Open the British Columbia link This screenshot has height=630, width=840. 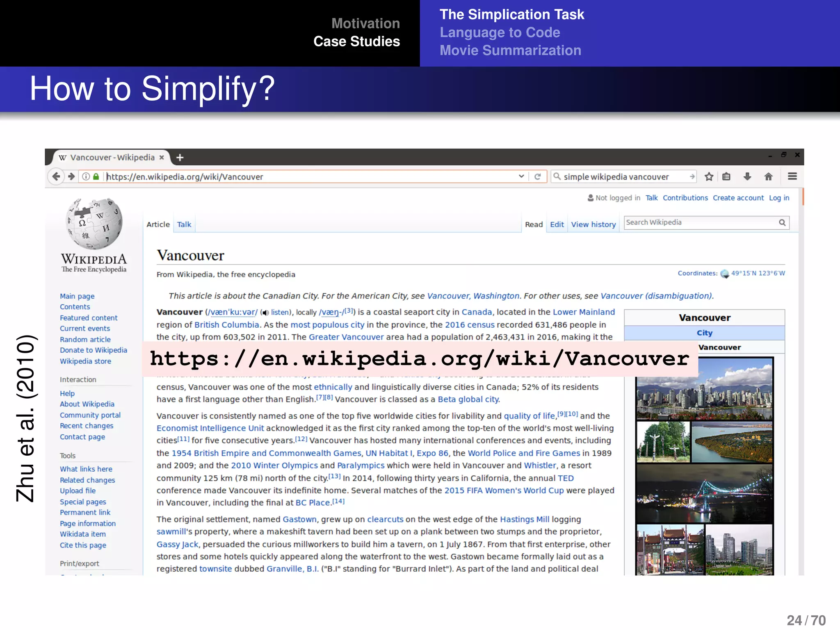tap(227, 324)
